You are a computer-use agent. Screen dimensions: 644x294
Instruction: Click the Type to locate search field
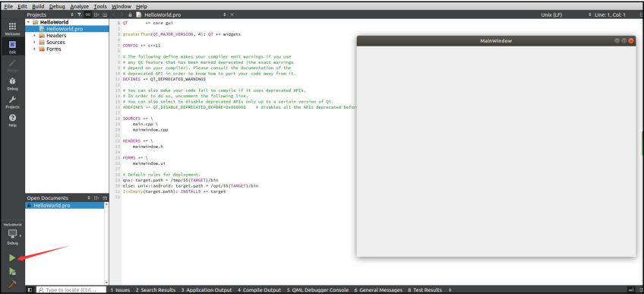click(72, 290)
